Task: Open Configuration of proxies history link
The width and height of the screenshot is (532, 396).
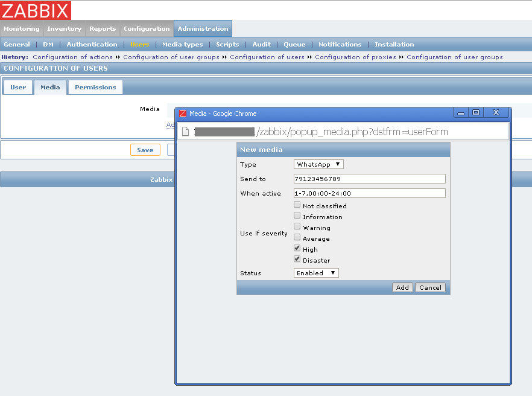Action: (355, 57)
